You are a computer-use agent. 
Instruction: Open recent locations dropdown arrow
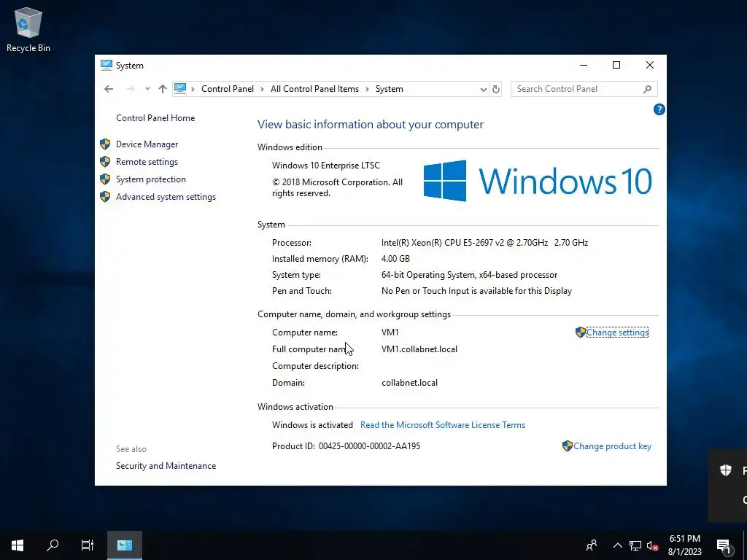point(147,89)
